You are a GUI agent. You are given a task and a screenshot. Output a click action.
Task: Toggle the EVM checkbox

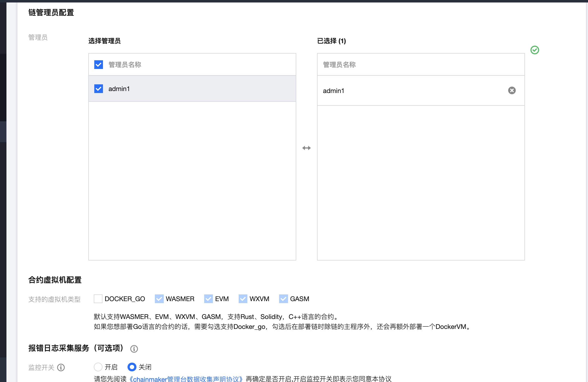point(208,299)
